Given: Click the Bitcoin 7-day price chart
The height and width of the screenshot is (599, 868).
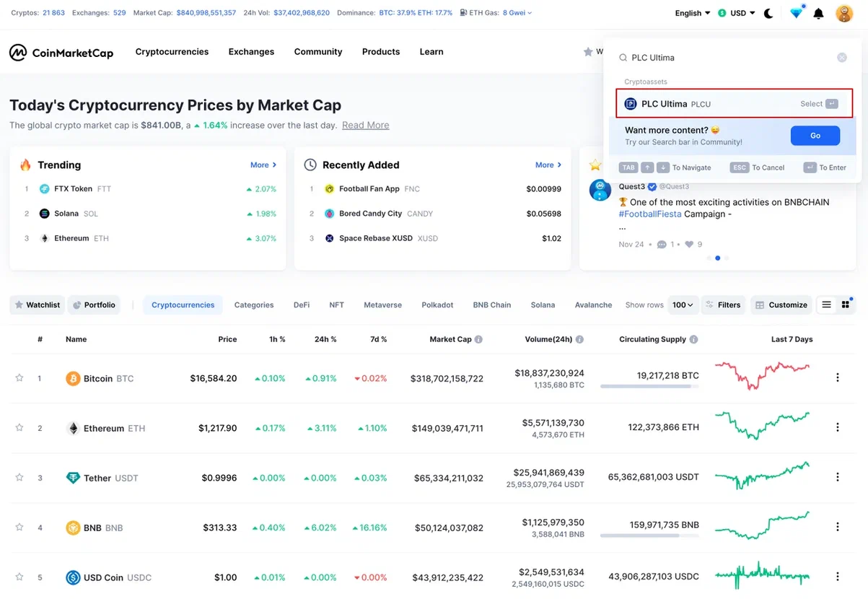Looking at the screenshot, I should click(x=762, y=375).
